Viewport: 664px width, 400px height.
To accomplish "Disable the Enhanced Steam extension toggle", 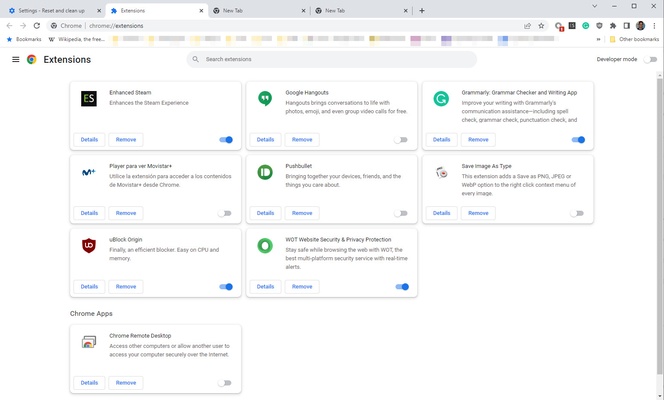I will point(226,140).
